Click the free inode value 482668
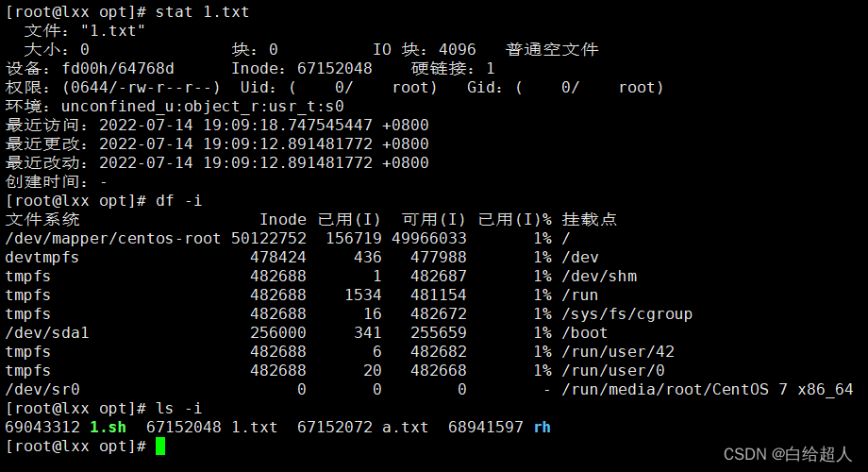The width and height of the screenshot is (868, 472). [439, 370]
